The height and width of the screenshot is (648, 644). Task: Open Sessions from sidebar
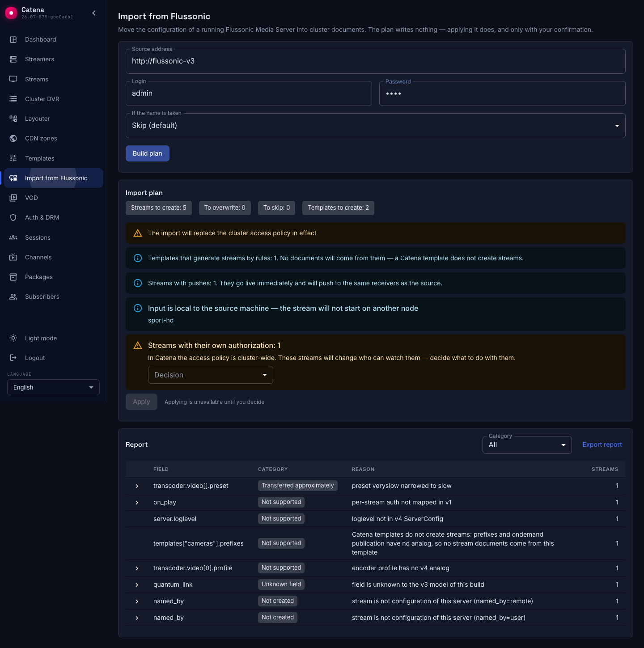pyautogui.click(x=53, y=237)
